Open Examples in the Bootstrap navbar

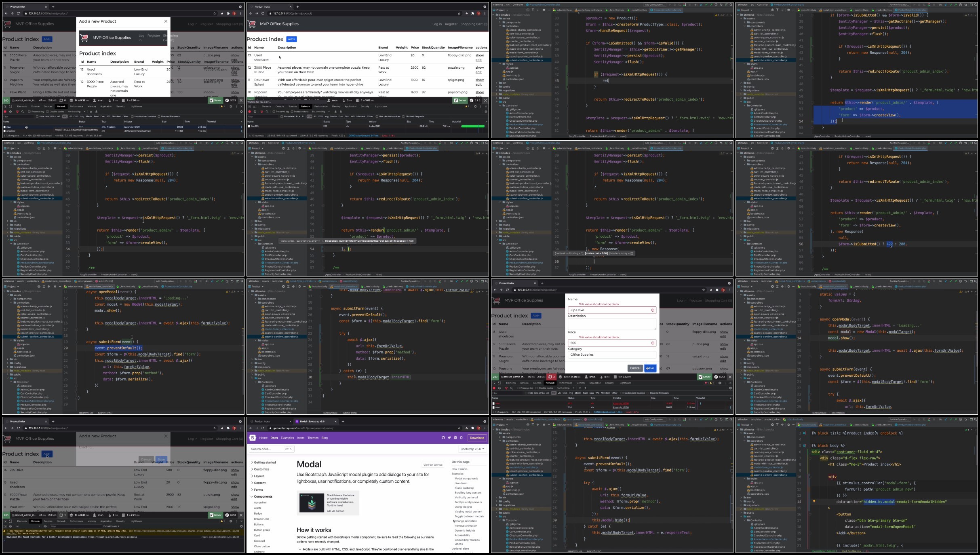click(x=287, y=438)
